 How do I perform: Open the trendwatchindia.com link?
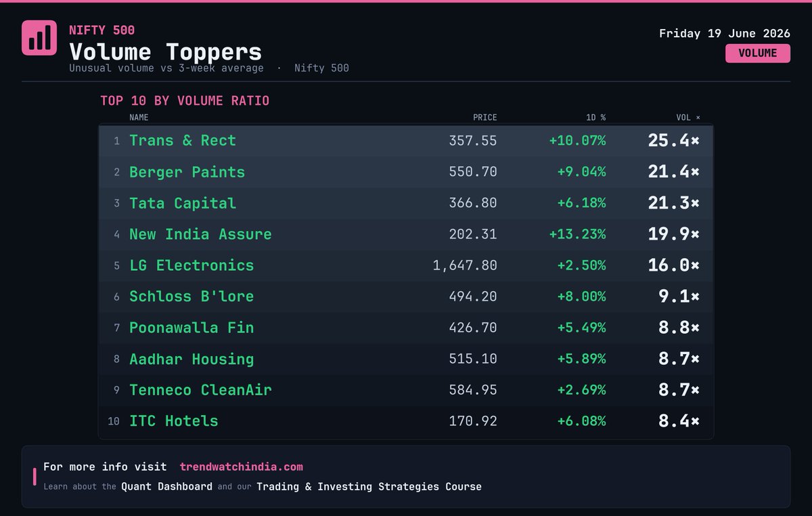pos(242,467)
